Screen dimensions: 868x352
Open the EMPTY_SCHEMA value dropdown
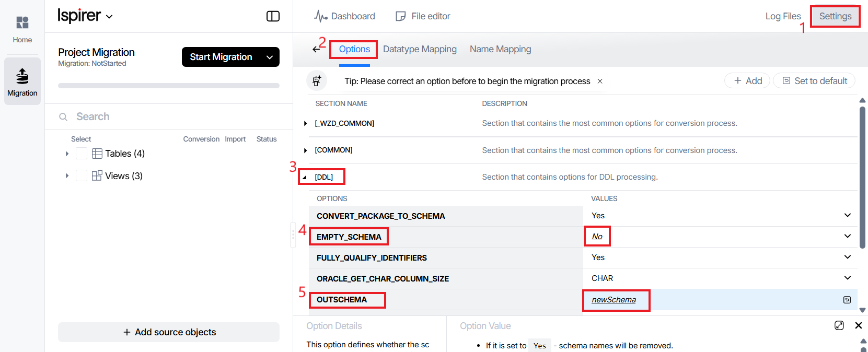click(847, 237)
